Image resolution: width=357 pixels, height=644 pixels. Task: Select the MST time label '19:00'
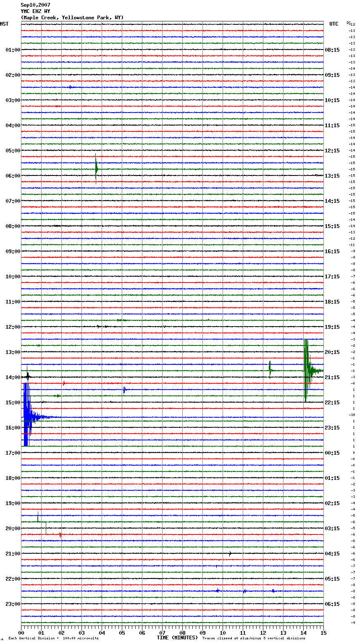[13, 503]
